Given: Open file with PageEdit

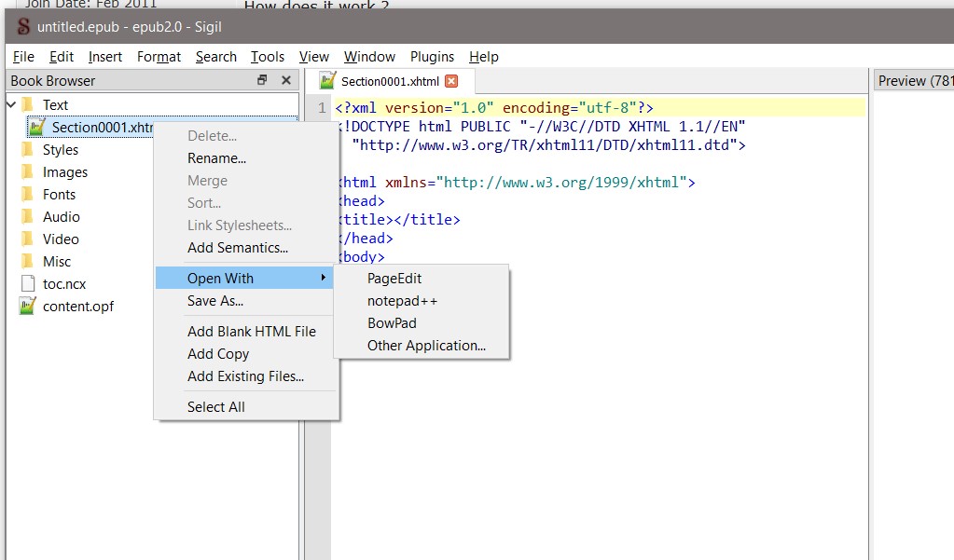Looking at the screenshot, I should (421, 279).
